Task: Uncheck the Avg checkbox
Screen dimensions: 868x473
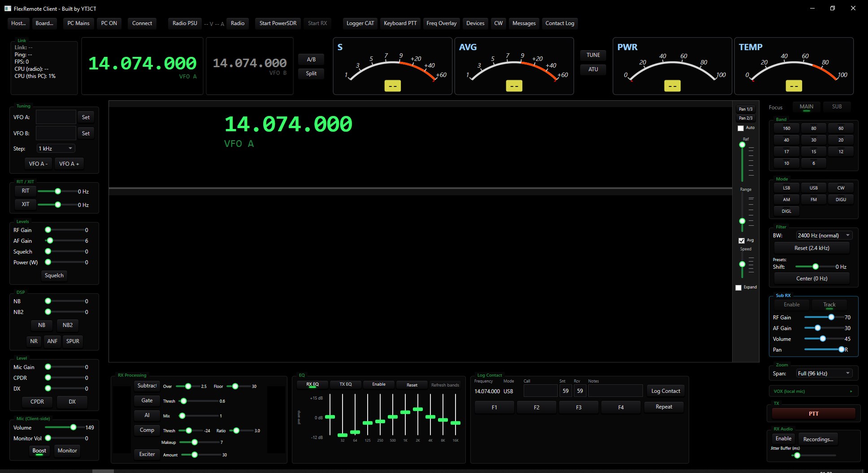Action: click(x=742, y=241)
